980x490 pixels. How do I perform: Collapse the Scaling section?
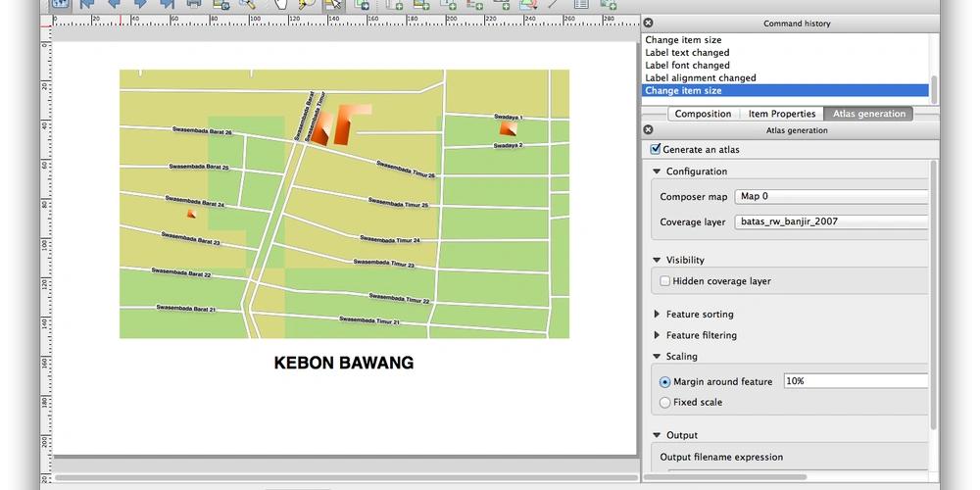657,357
